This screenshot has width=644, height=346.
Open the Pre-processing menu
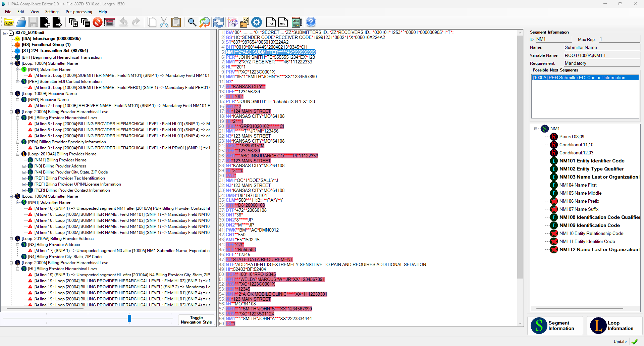79,12
